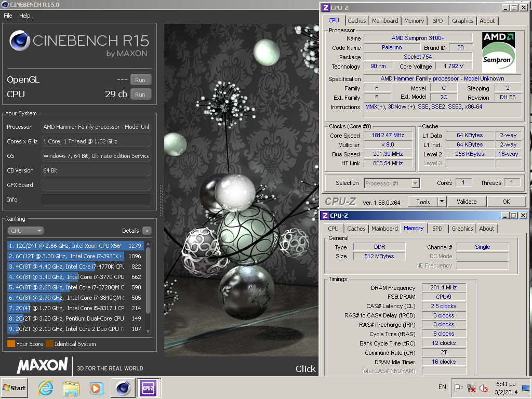
Task: Click the ranking scrollbar down arrow
Action: [148, 331]
